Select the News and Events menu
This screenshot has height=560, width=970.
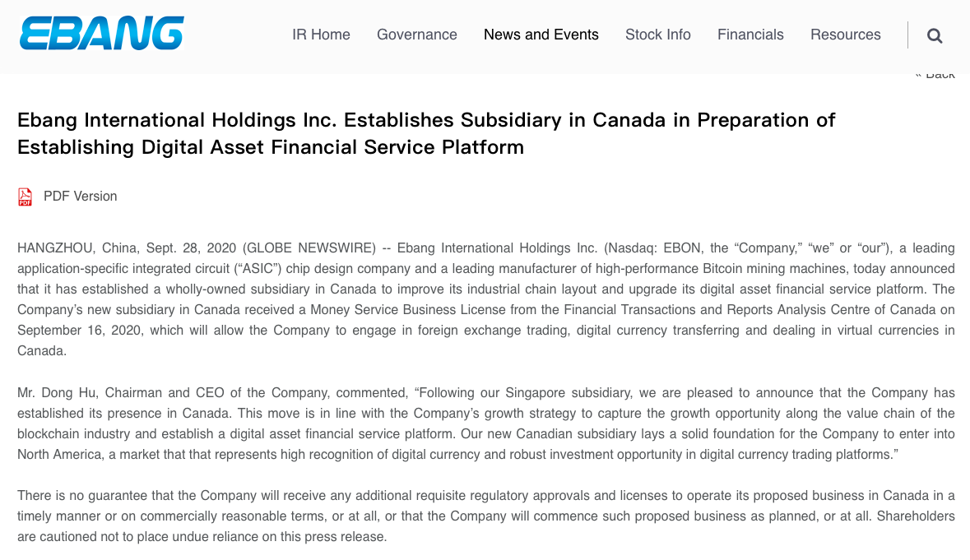[x=541, y=35]
